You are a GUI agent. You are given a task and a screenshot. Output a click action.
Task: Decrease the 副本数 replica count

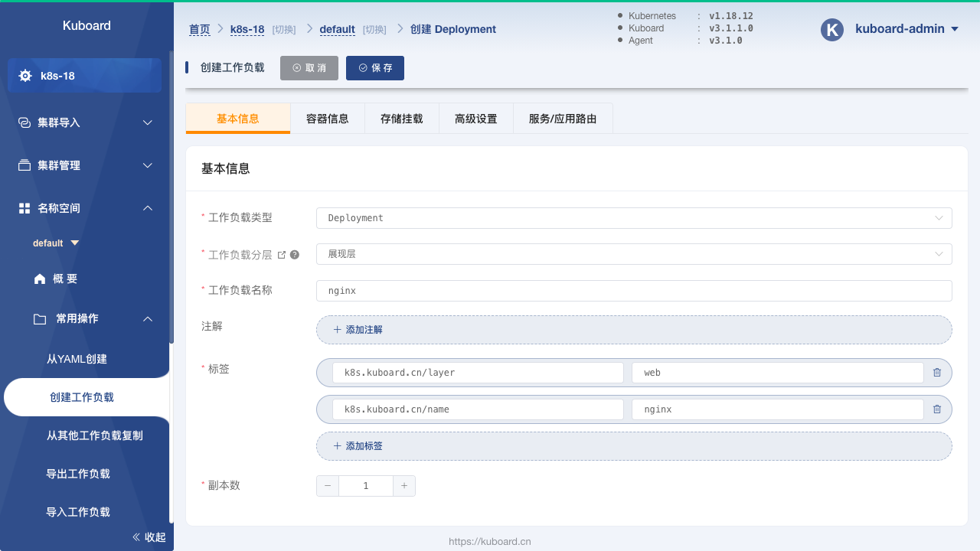328,486
